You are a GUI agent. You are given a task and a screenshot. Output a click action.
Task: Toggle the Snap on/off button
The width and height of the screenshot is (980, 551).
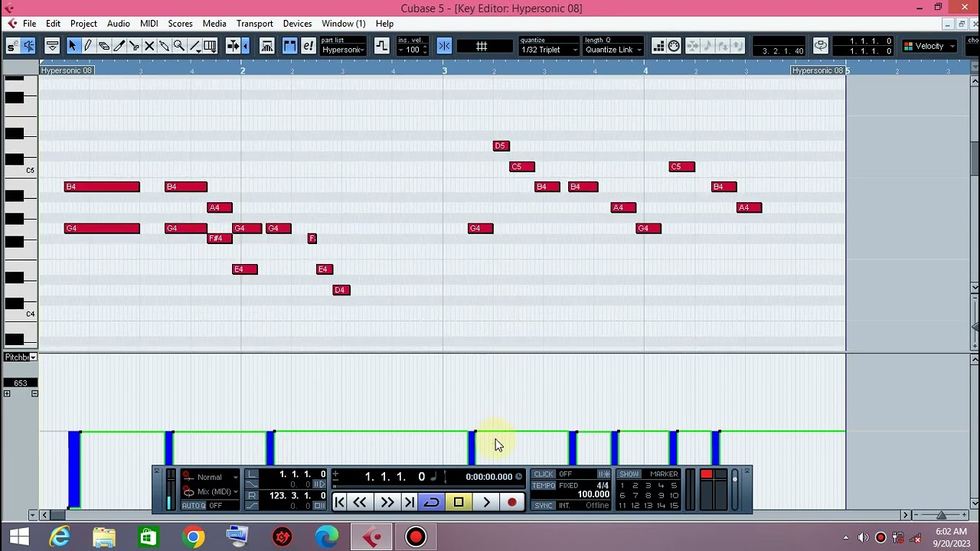click(x=444, y=46)
